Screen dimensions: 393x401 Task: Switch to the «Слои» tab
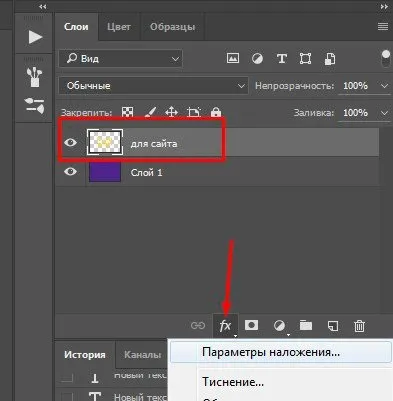[76, 27]
